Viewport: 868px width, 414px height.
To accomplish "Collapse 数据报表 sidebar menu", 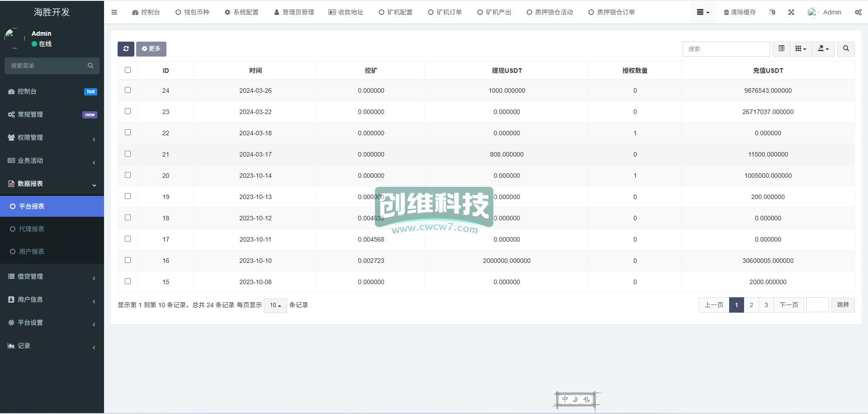I will pos(52,184).
